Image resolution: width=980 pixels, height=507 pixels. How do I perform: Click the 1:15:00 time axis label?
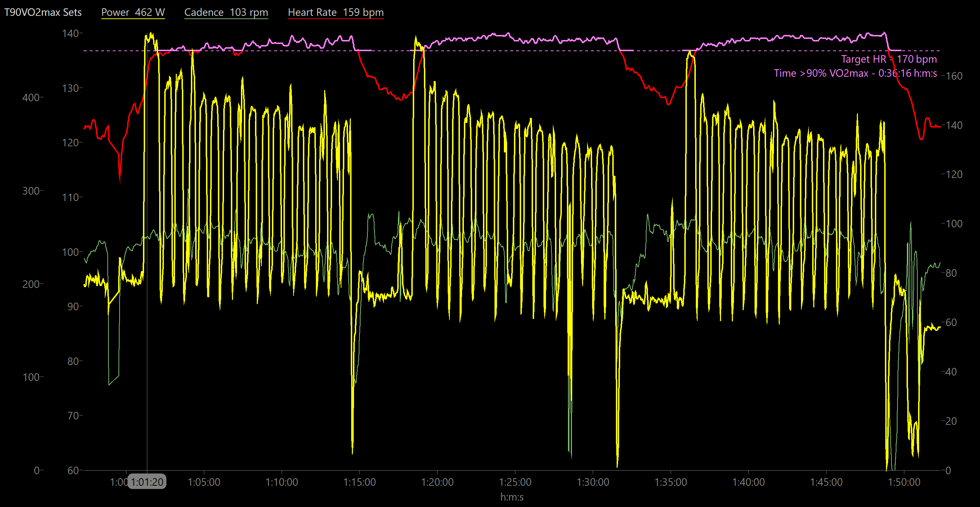(x=359, y=482)
